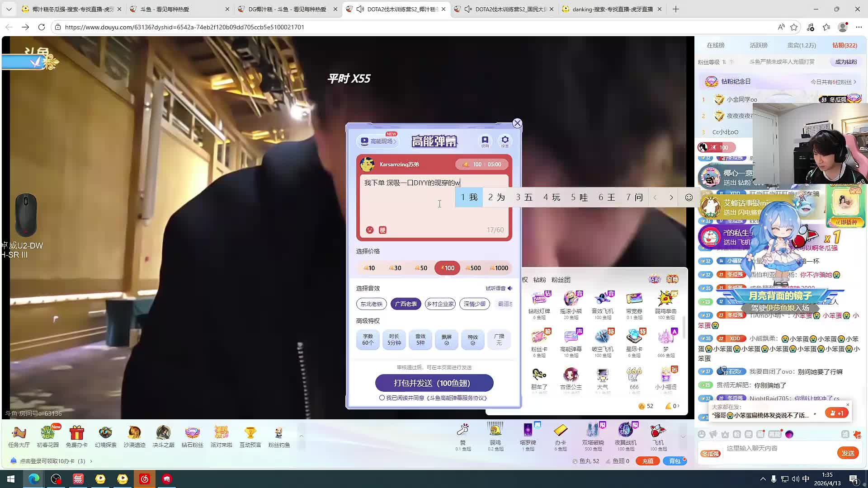Select the 500 fish-fin price option
Image resolution: width=868 pixels, height=488 pixels.
click(x=473, y=268)
